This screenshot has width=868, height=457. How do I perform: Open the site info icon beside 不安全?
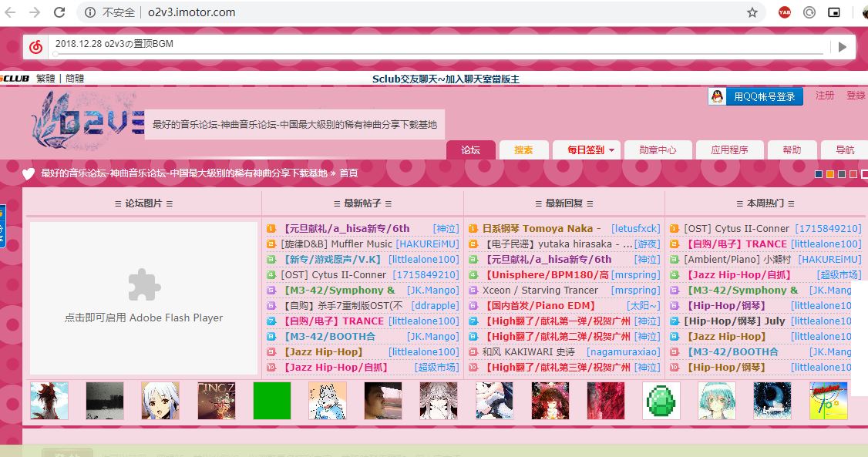coord(90,12)
